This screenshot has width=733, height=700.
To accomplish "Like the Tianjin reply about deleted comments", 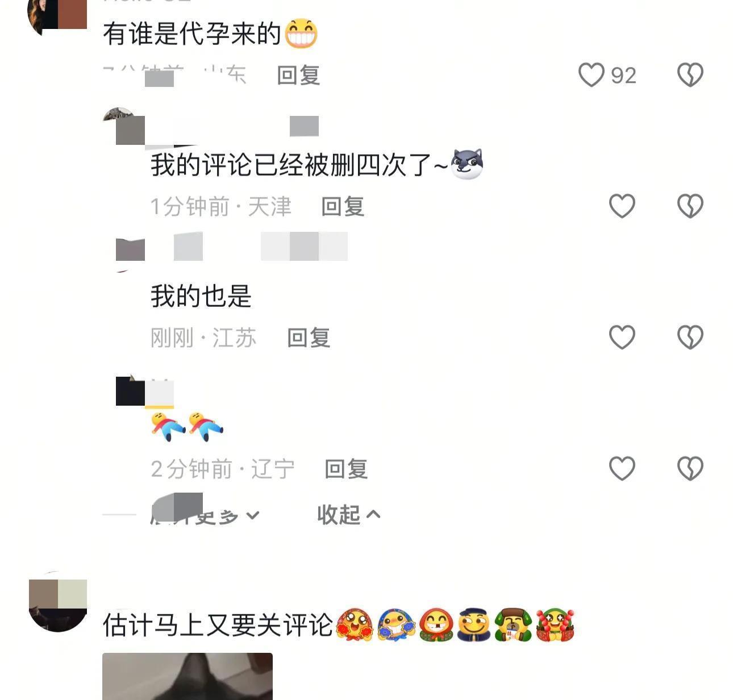I will pyautogui.click(x=622, y=206).
